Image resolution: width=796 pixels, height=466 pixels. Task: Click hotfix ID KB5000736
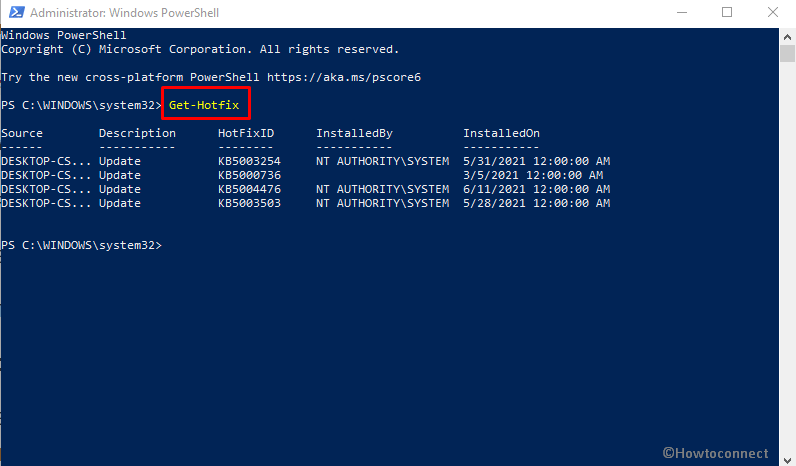coord(249,175)
